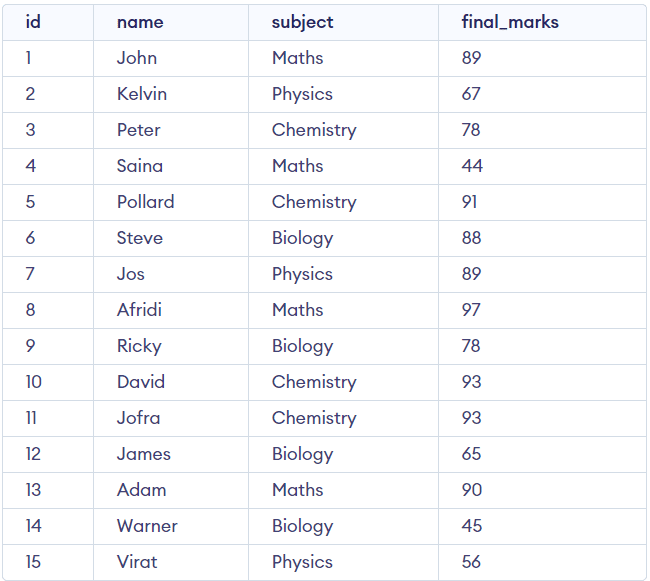This screenshot has height=581, width=650.
Task: Click the 'subject' column header
Action: tap(302, 22)
